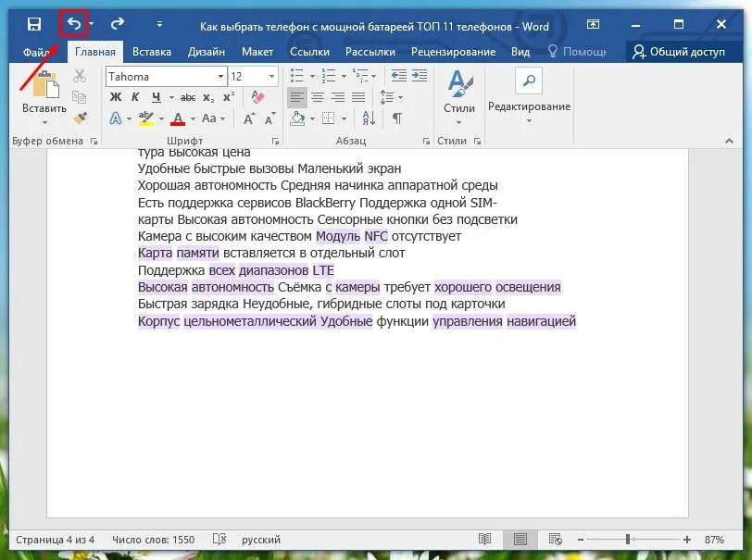Screen dimensions: 752x560
Task: Copy selection with copy icon
Action: [79, 97]
